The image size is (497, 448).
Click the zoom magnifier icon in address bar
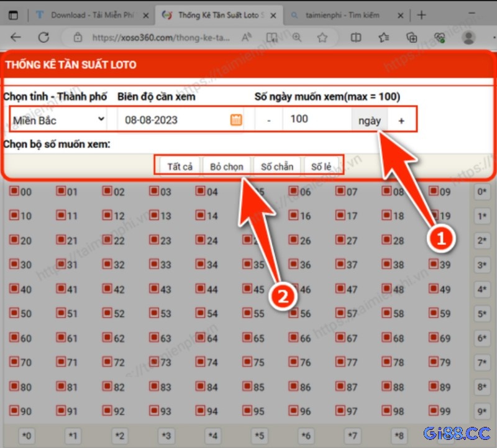pyautogui.click(x=297, y=37)
